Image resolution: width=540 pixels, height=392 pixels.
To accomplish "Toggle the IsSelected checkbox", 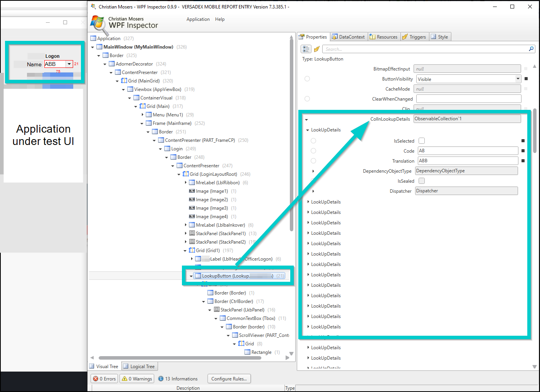I will pos(422,141).
